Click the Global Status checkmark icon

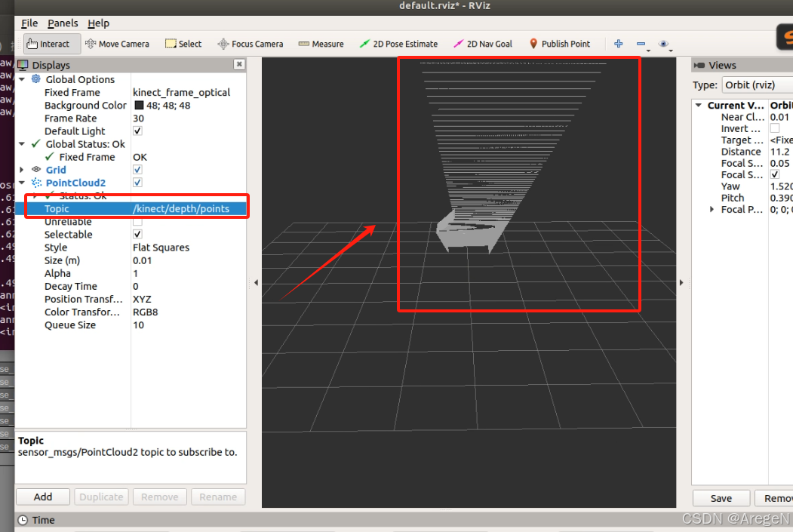pos(36,144)
